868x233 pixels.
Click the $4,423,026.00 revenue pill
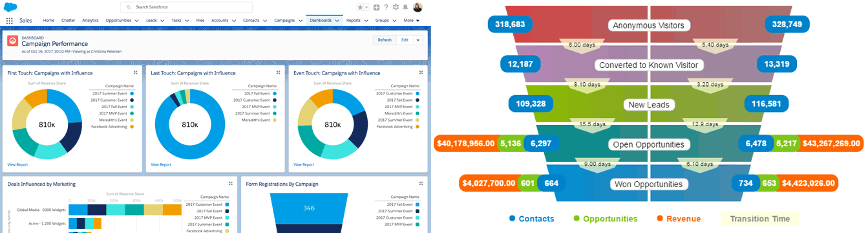[x=809, y=183]
